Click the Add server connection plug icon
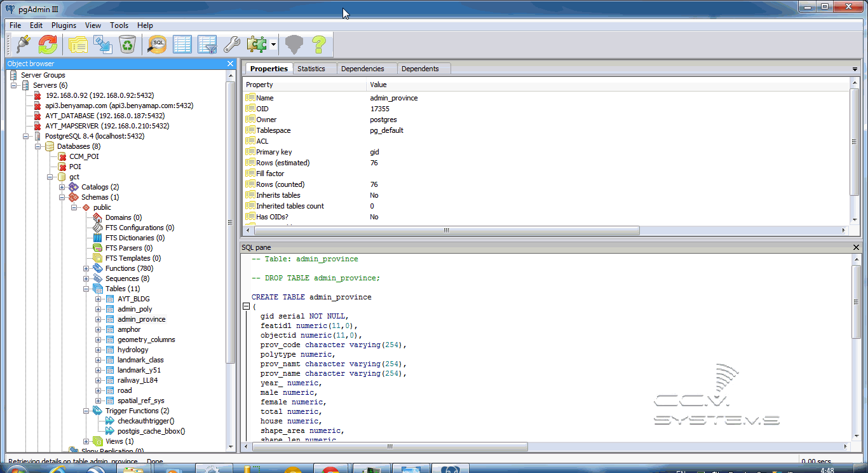Image resolution: width=868 pixels, height=473 pixels. 23,45
